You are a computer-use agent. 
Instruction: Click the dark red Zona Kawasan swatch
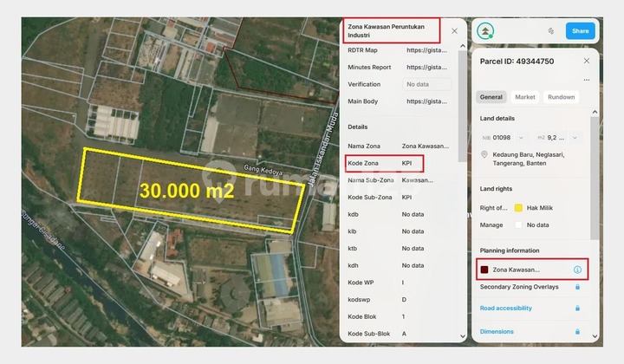pyautogui.click(x=484, y=270)
